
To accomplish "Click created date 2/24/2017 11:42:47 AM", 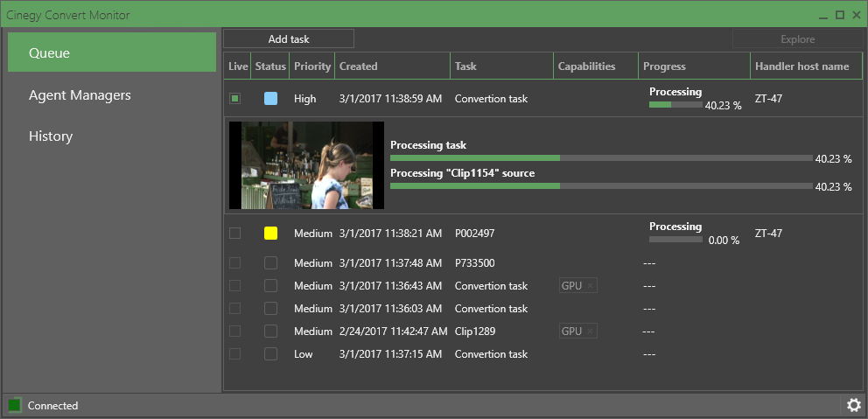I will click(393, 332).
